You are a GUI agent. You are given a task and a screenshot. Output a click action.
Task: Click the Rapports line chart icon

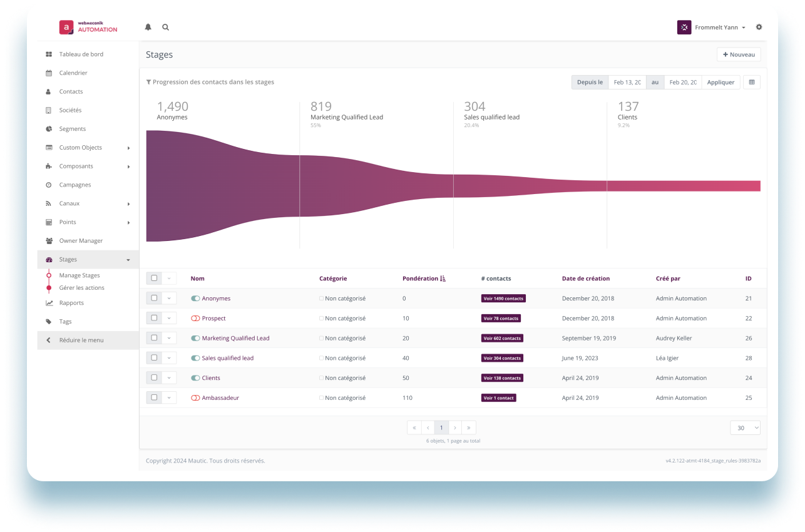49,303
